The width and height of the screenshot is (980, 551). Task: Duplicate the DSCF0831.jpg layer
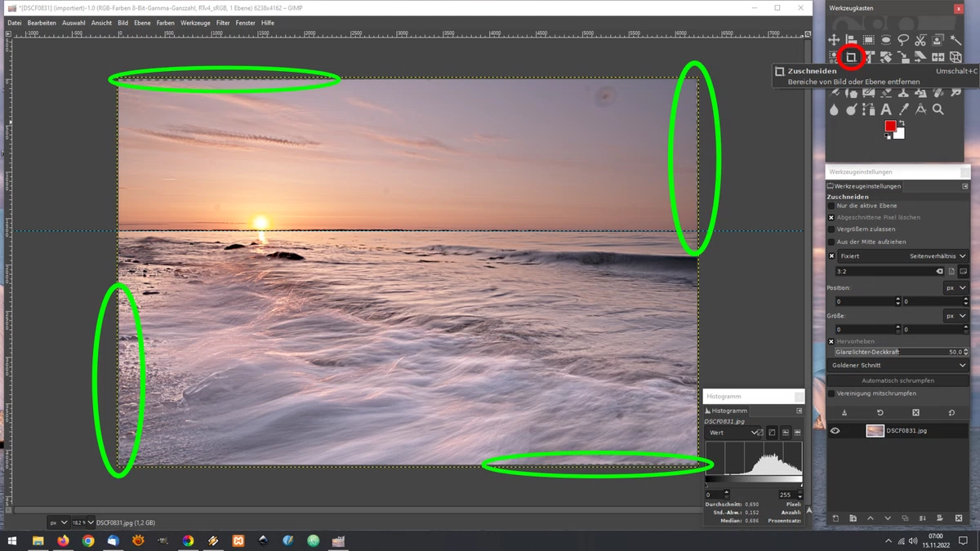(x=905, y=518)
